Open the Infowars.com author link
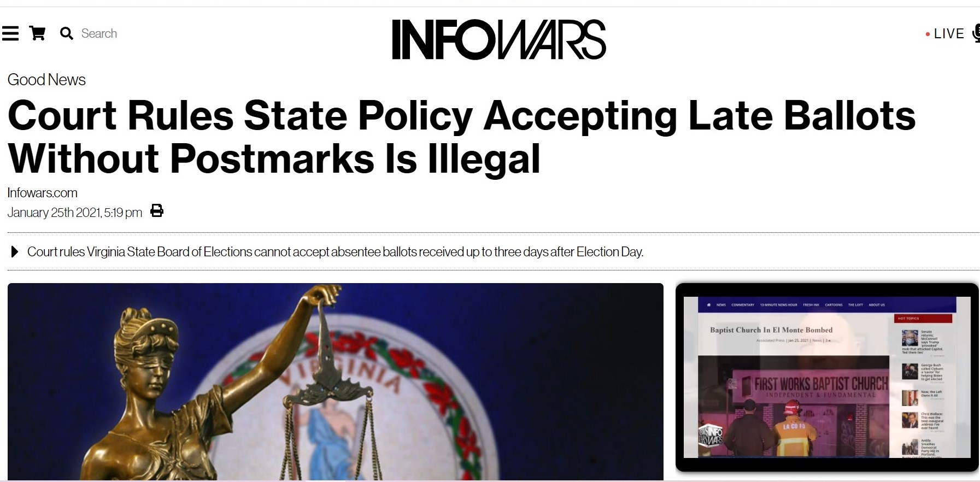Image resolution: width=980 pixels, height=482 pixels. tap(42, 193)
